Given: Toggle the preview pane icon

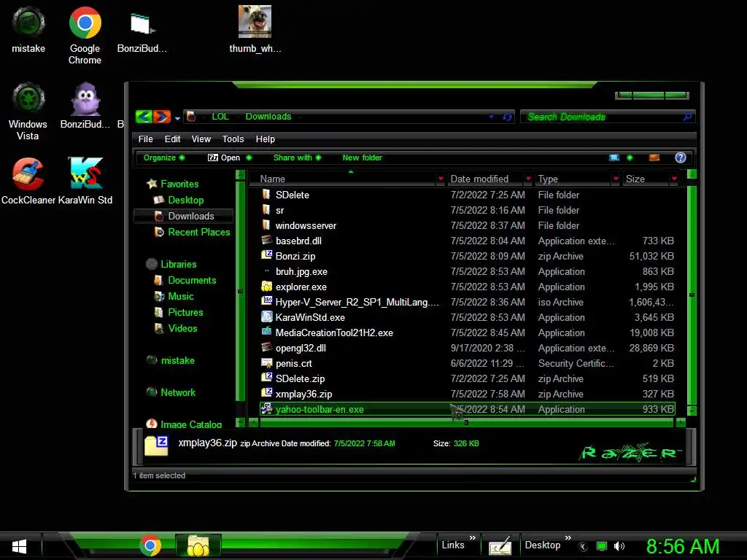Looking at the screenshot, I should 654,157.
